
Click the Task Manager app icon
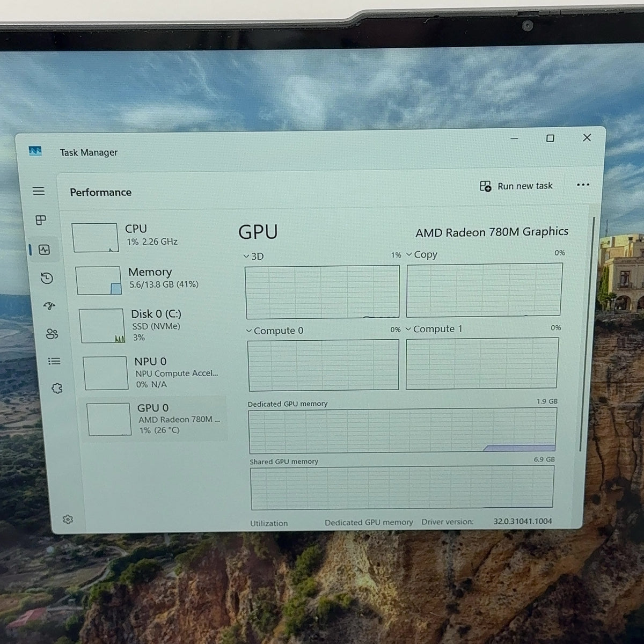tap(35, 151)
